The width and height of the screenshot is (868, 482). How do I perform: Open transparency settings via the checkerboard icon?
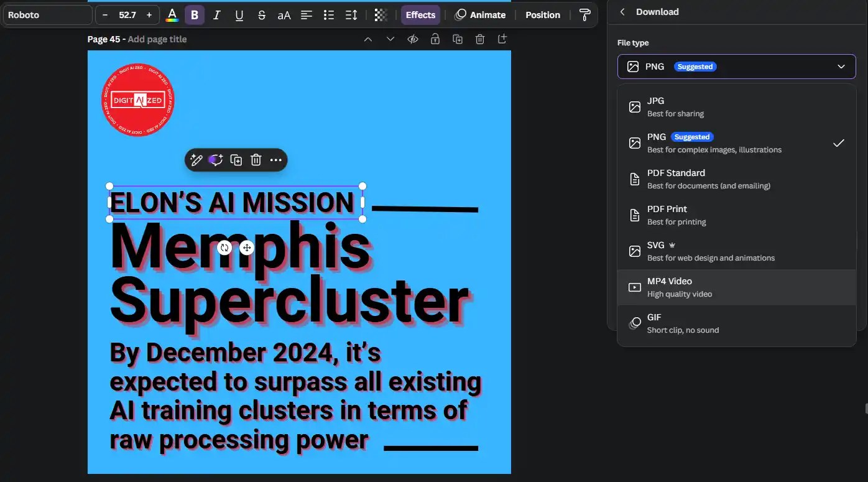click(x=380, y=14)
